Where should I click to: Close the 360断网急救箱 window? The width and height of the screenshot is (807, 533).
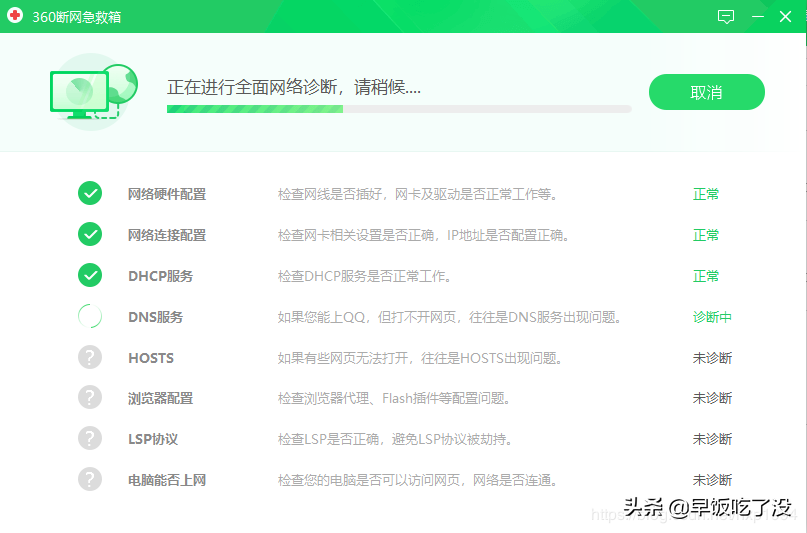point(785,16)
